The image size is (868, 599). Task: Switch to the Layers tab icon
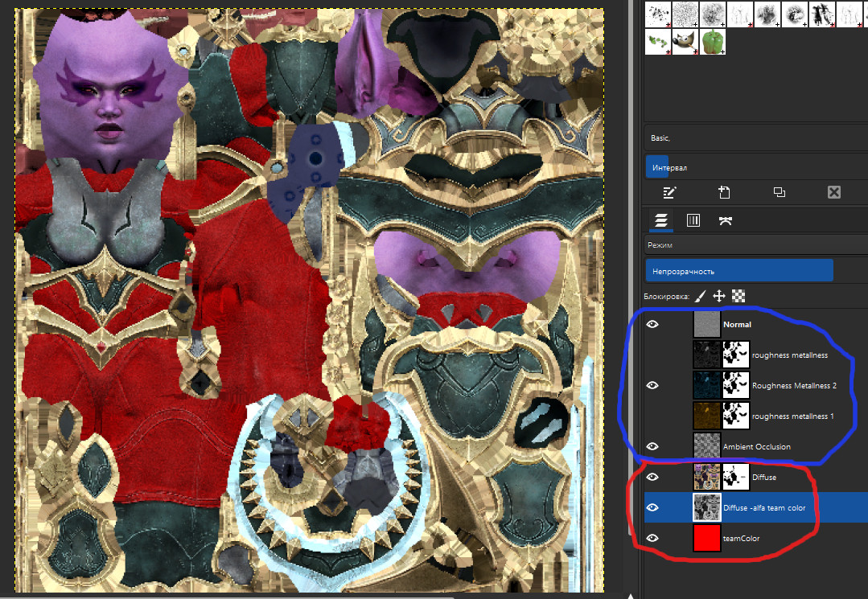(x=660, y=220)
